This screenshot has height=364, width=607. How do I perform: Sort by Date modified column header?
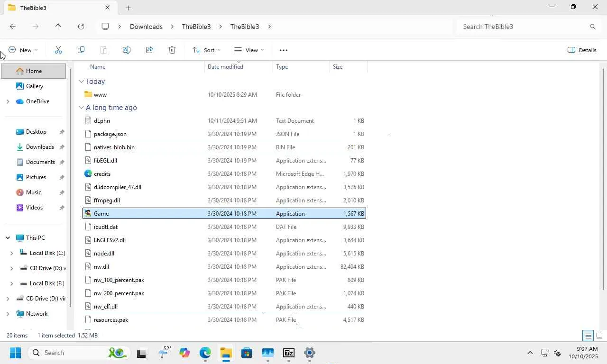[x=225, y=67]
